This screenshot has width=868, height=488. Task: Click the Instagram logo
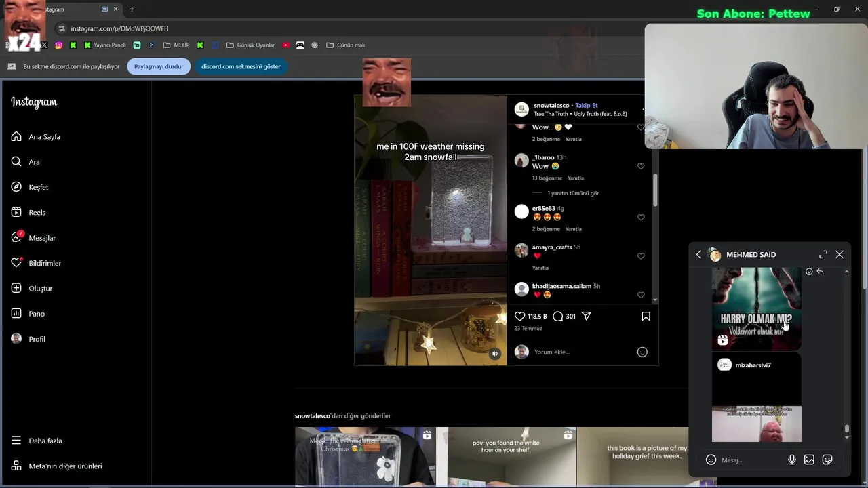point(34,102)
